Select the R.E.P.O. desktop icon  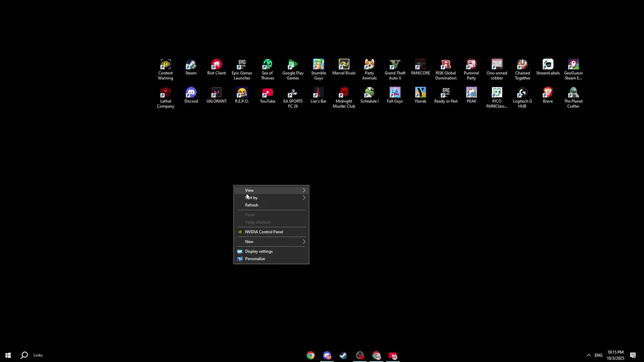(x=242, y=96)
